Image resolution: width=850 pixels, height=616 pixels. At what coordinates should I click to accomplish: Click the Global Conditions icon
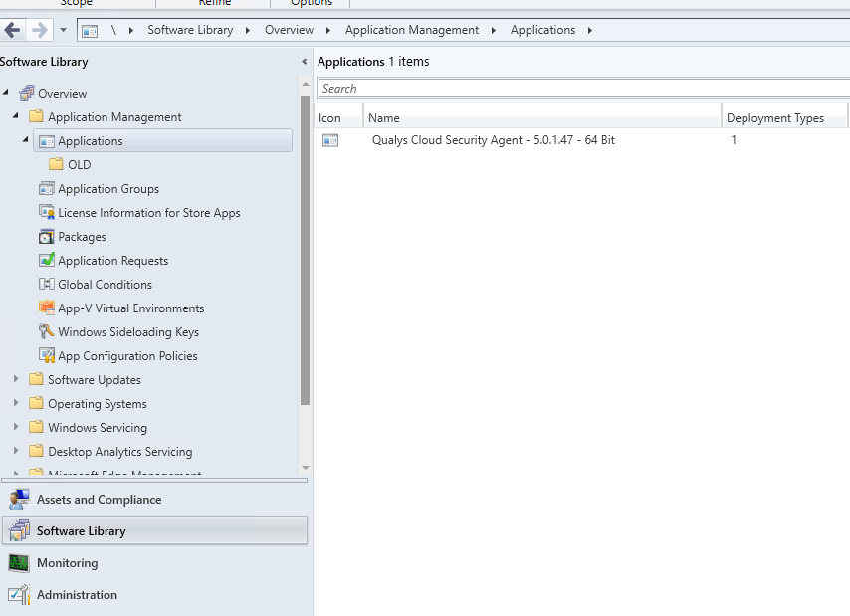(46, 285)
